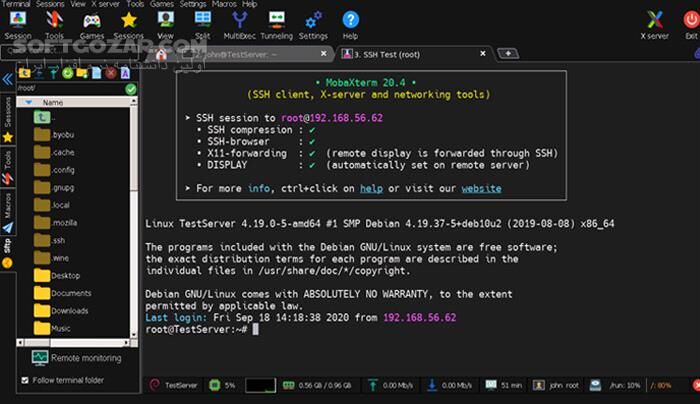This screenshot has height=404, width=700.
Task: Open the Session toolbar icon
Action: click(x=18, y=22)
